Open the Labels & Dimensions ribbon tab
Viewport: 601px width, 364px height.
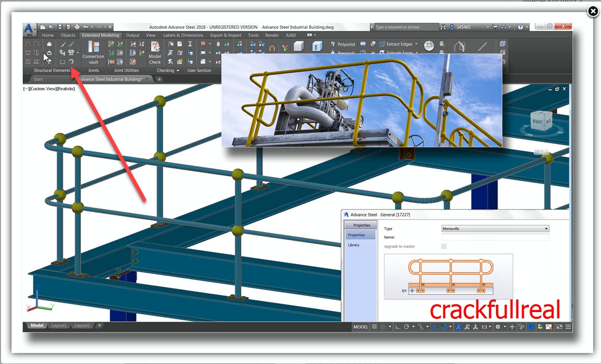point(183,35)
